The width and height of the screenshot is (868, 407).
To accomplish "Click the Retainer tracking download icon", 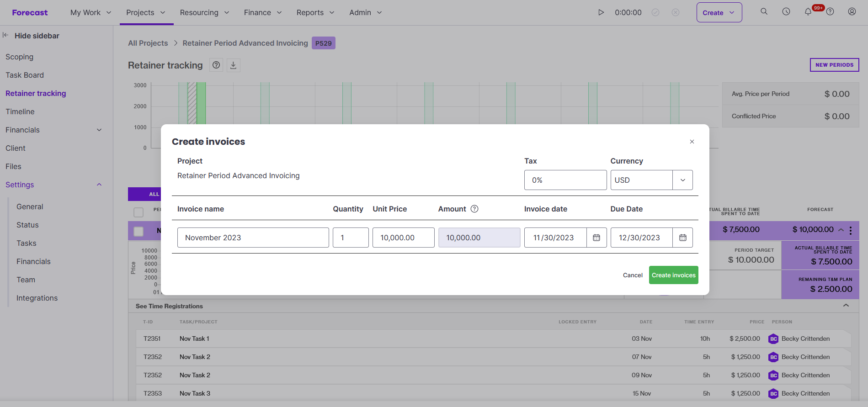I will click(x=233, y=65).
